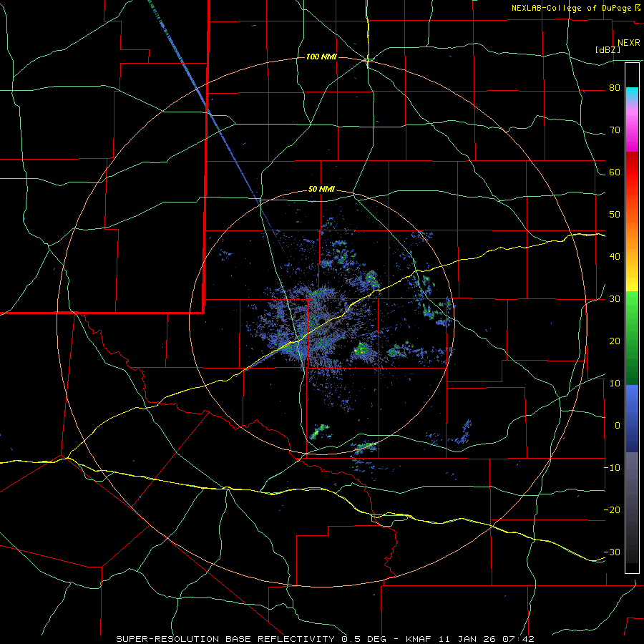Click the [dBZ] units label
Viewport: 644px width, 644px height.
[608, 49]
